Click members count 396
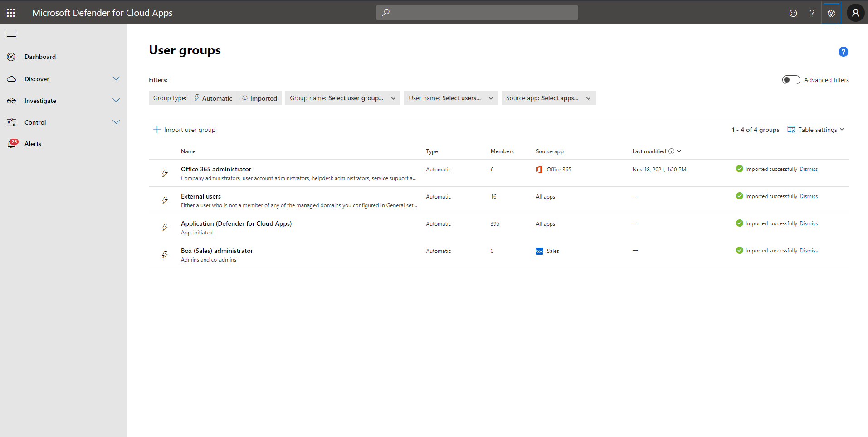This screenshot has width=868, height=437. [x=495, y=224]
